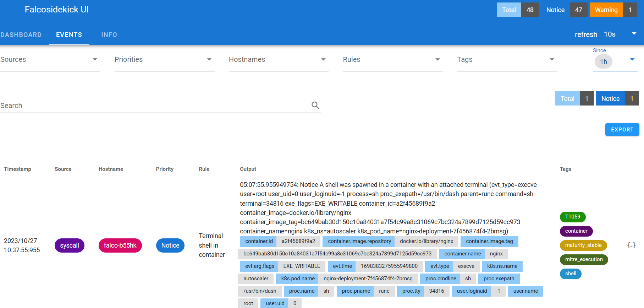Image resolution: width=644 pixels, height=308 pixels.
Task: Click the Timestamp column header
Action: [x=17, y=169]
